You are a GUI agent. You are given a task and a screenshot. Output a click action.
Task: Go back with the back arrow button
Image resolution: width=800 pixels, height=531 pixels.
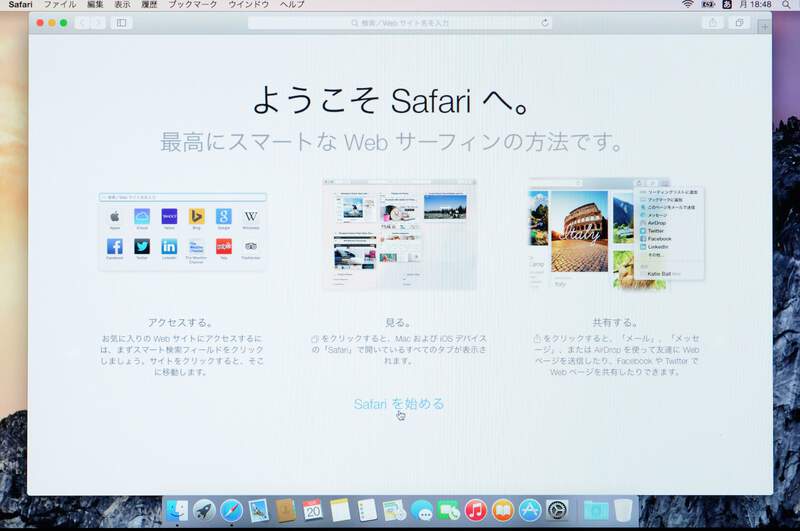click(x=83, y=23)
